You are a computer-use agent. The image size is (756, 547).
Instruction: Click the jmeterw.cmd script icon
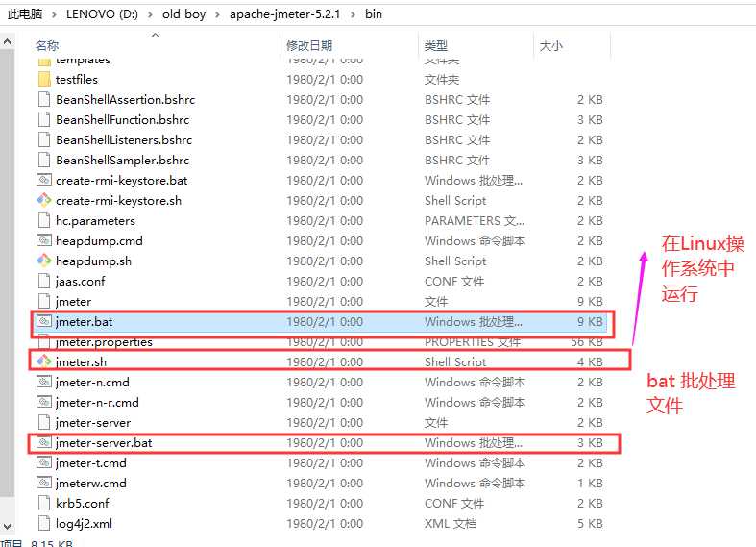tap(44, 483)
